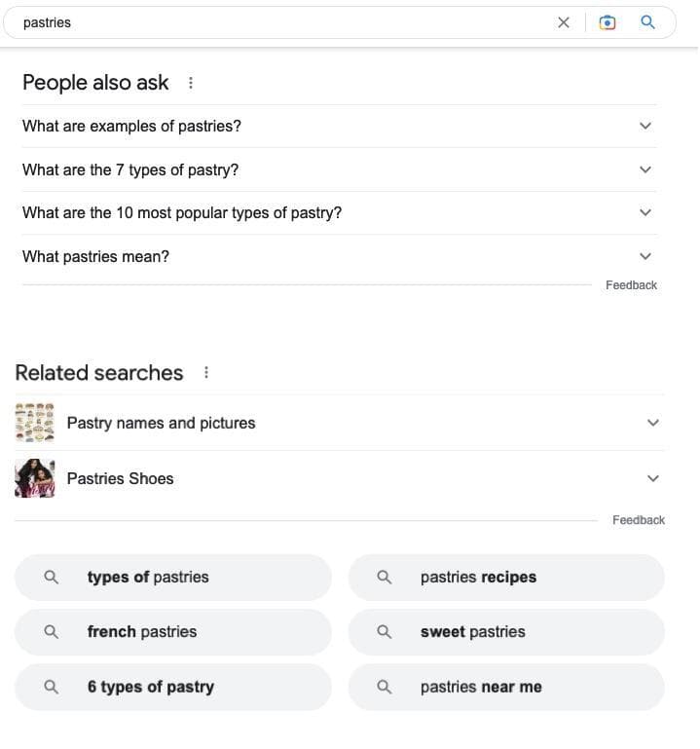Expand '10 most popular types of pastry' question
Screen dimensions: 700x749
(644, 212)
